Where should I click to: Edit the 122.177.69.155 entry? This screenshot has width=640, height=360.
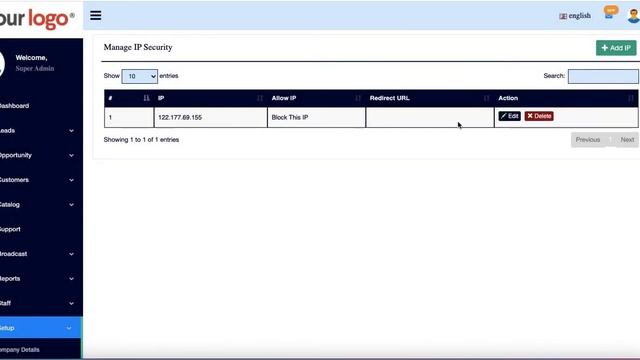click(509, 116)
